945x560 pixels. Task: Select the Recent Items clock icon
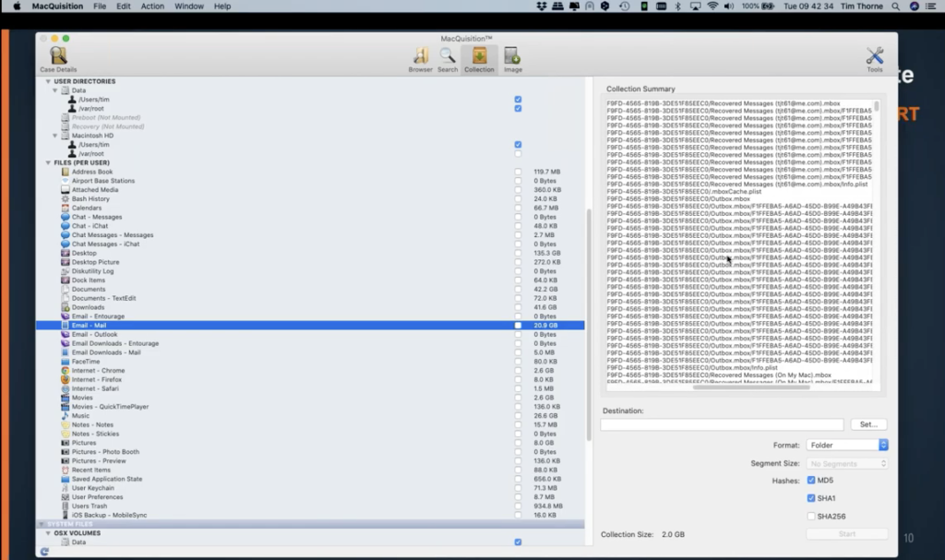click(x=66, y=471)
